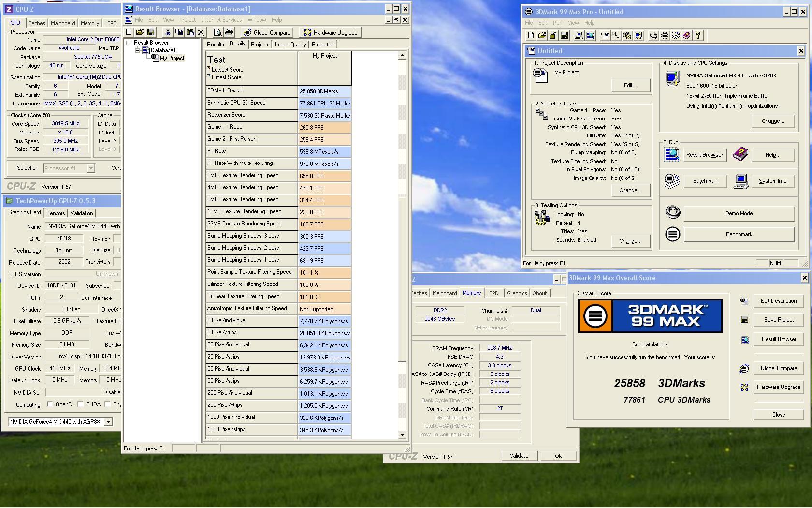Click Demo Mode ring icon in 3DMark toolbar
Image resolution: width=812 pixels, height=508 pixels.
[653, 35]
